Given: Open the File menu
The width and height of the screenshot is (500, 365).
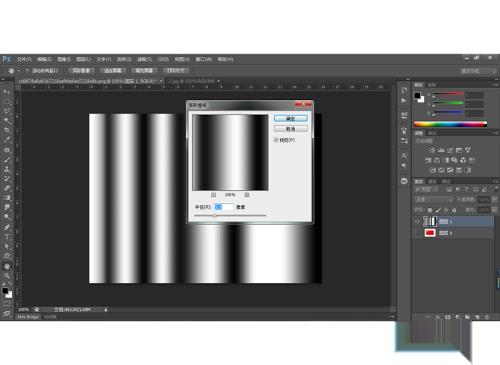Looking at the screenshot, I should [24, 59].
